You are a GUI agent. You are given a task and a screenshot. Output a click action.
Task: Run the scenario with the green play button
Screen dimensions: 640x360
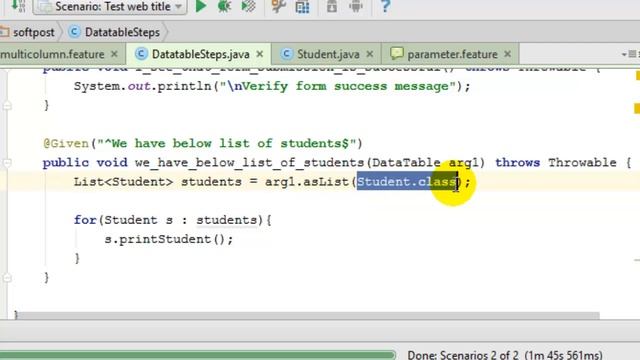tap(200, 6)
